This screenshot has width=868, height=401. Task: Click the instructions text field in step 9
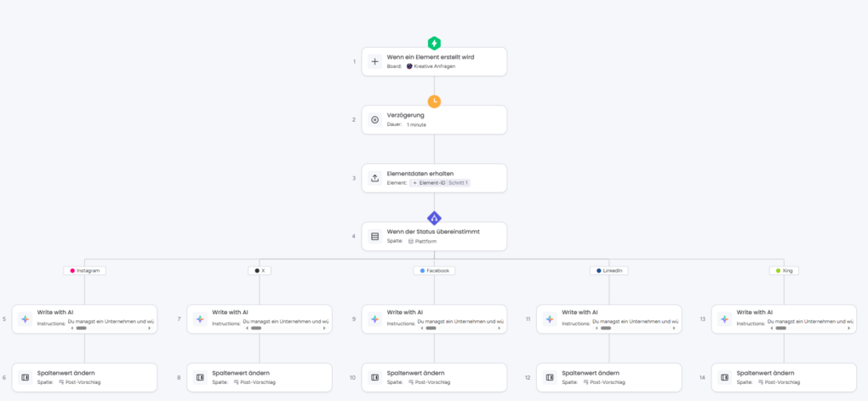[460, 321]
